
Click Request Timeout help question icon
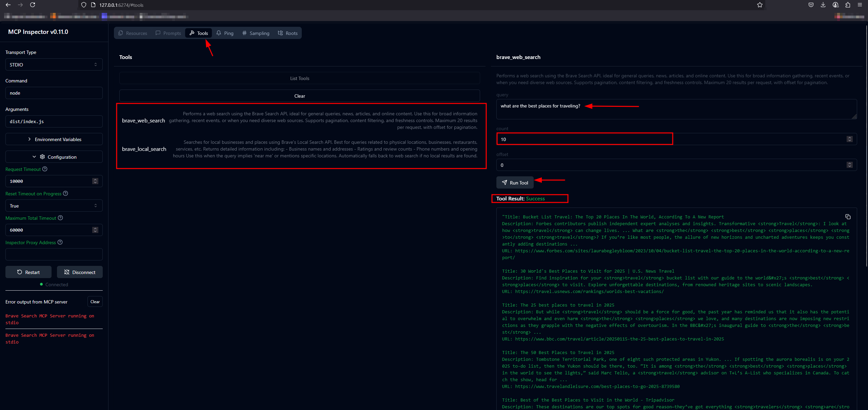coord(45,169)
